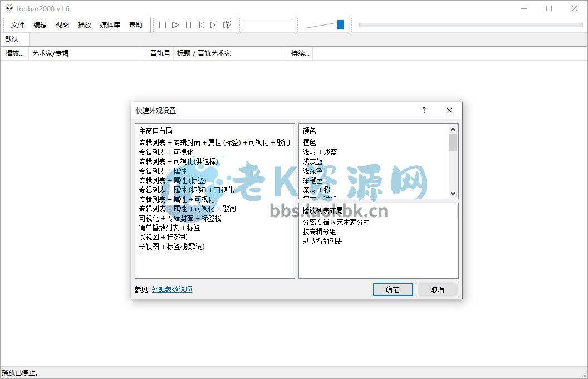The image size is (588, 379).
Task: Choose the 深橙色 color scheme
Action: point(313,180)
